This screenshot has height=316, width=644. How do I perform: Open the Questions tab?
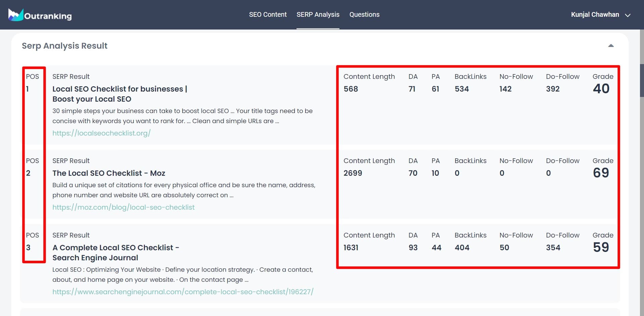[364, 14]
